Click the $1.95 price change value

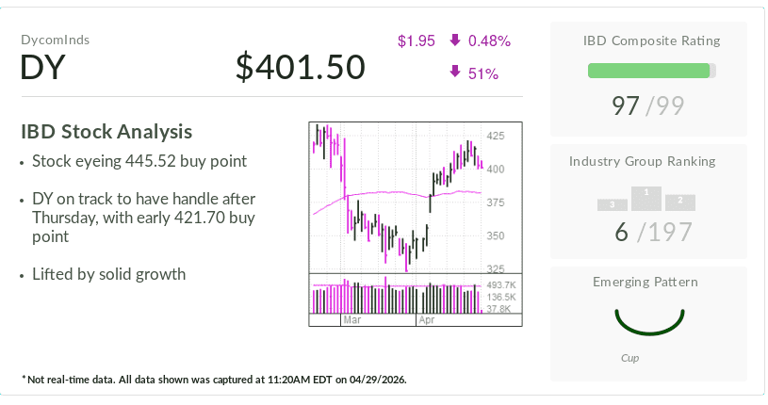pos(416,41)
